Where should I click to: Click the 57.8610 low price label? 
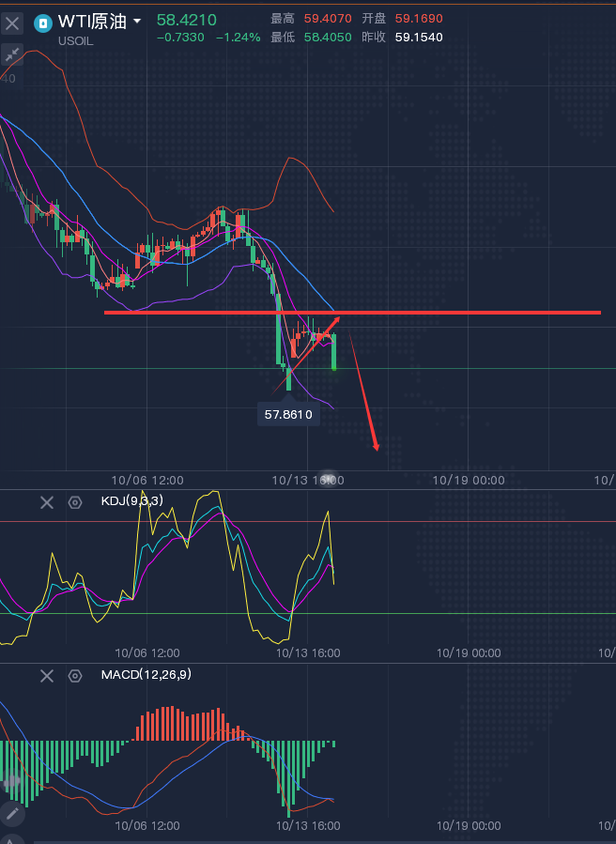(288, 413)
